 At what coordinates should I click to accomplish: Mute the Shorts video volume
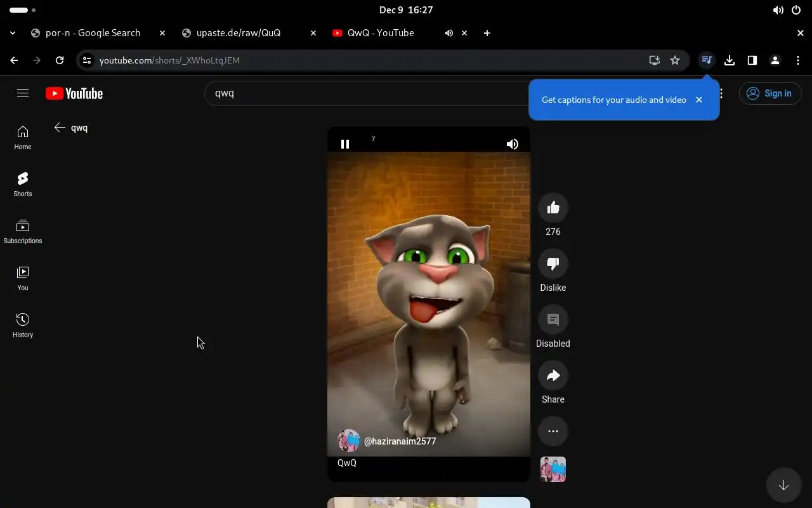point(513,144)
